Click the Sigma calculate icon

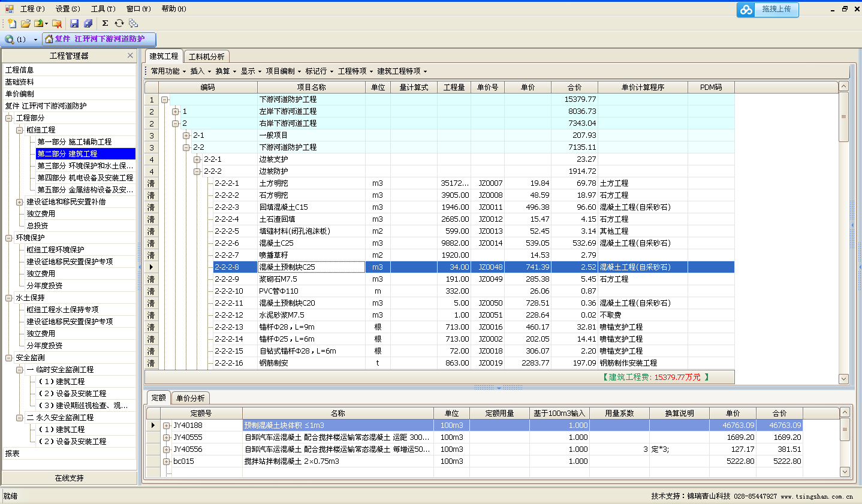tap(105, 23)
